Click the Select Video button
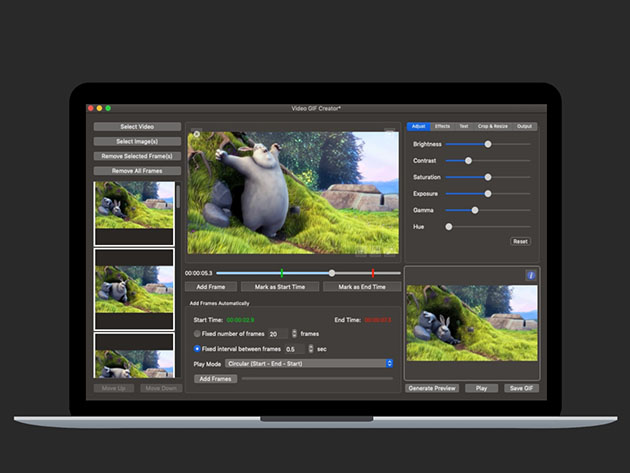Image resolution: width=630 pixels, height=473 pixels. [137, 127]
